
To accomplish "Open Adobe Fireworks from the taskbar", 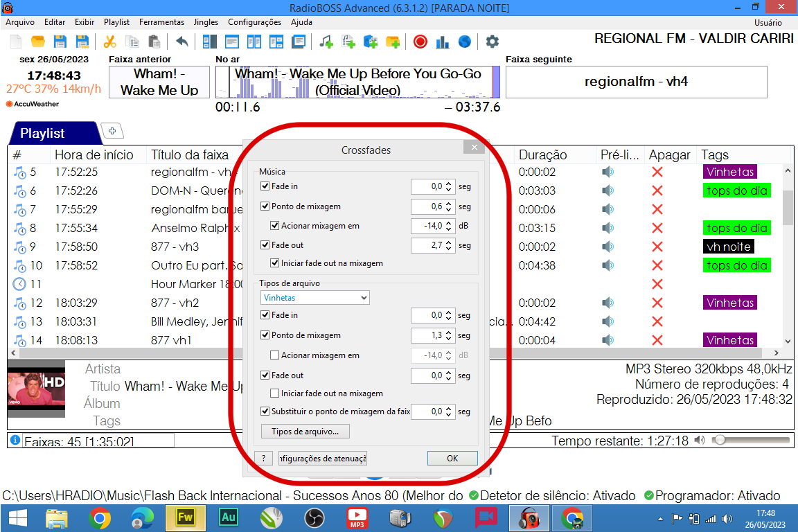I will coord(185,518).
